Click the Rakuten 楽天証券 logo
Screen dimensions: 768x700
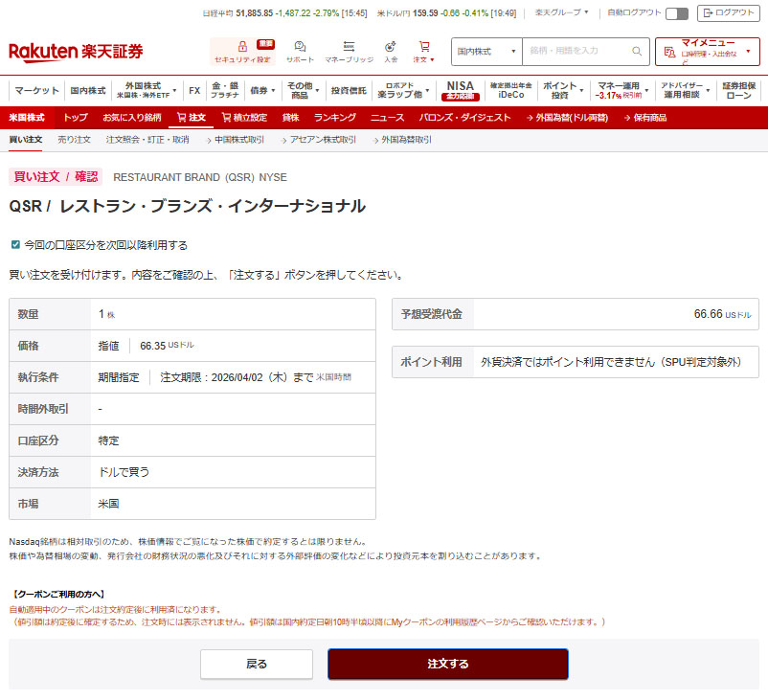click(77, 52)
